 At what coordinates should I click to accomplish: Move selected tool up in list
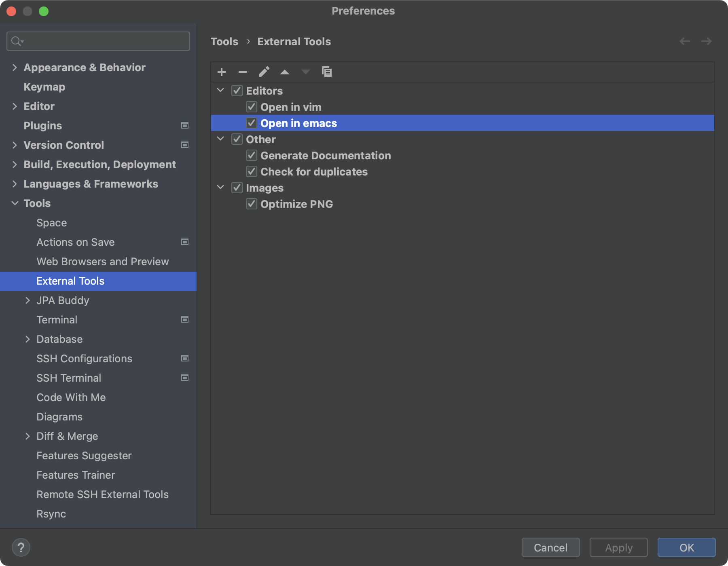(x=285, y=72)
